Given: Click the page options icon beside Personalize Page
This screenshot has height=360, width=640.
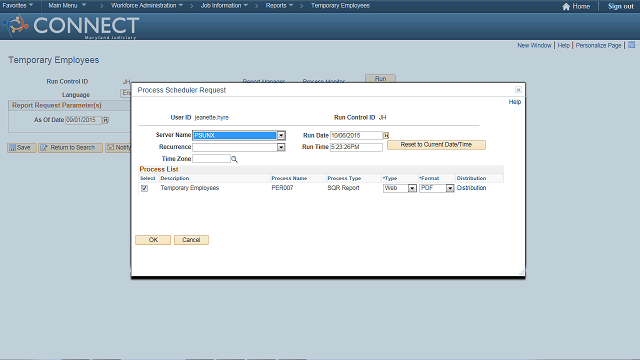Looking at the screenshot, I should pos(631,45).
